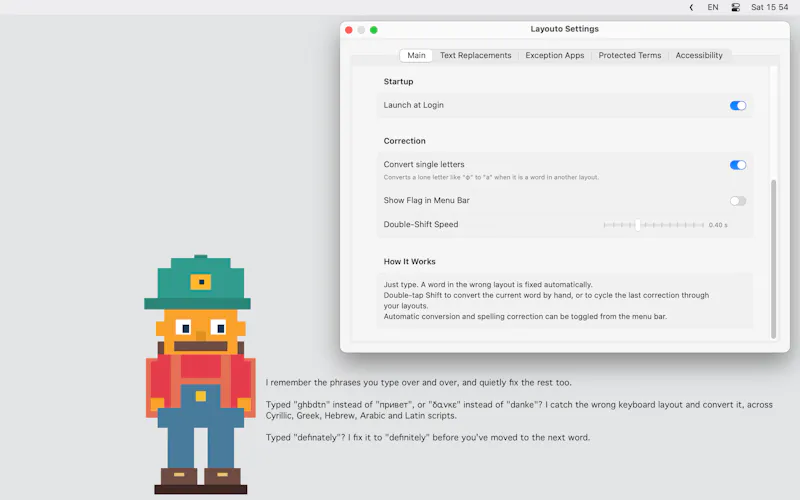Click the 'Typed "ghbdtn"' sentence
Image resolution: width=800 pixels, height=500 pixels.
tap(519, 410)
